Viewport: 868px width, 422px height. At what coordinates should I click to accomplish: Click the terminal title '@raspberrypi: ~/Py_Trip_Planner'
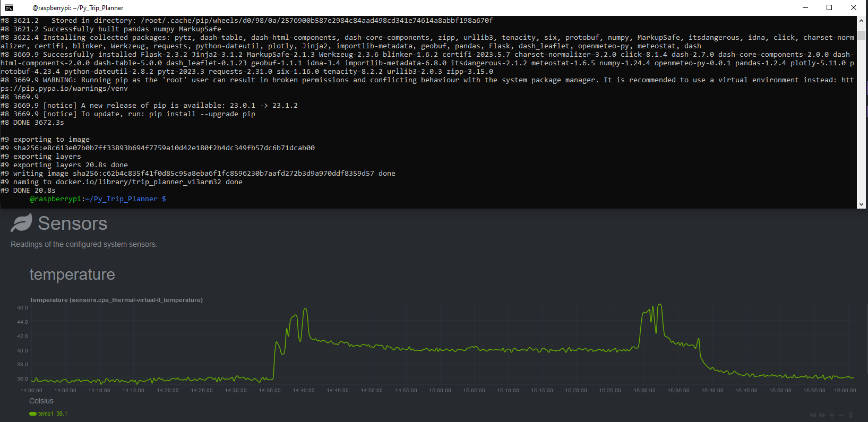click(78, 8)
